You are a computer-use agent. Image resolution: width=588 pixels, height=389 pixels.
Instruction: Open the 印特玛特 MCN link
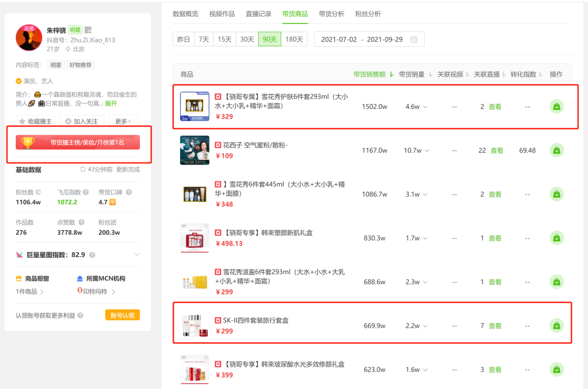click(96, 291)
